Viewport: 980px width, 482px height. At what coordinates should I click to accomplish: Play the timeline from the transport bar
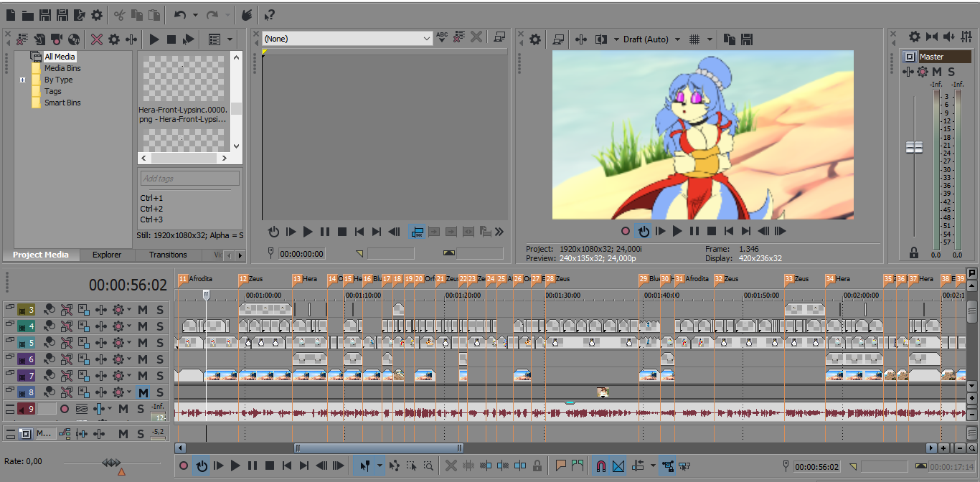click(235, 466)
